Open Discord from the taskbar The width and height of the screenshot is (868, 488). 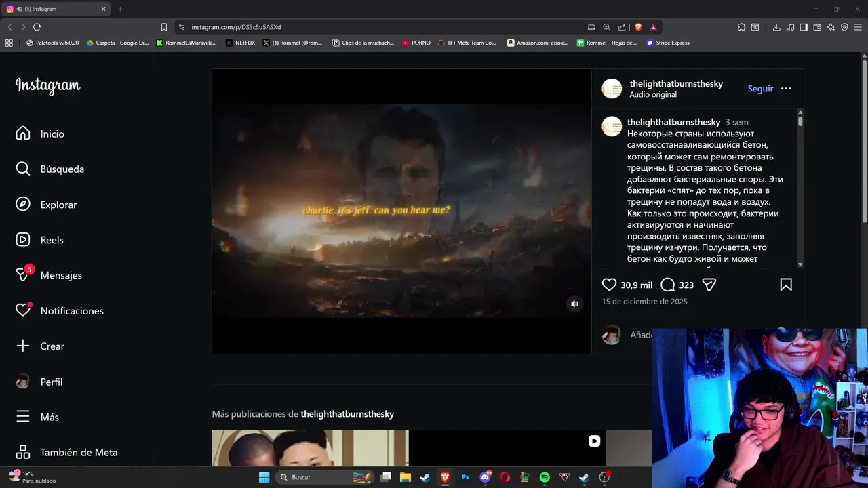click(x=485, y=477)
